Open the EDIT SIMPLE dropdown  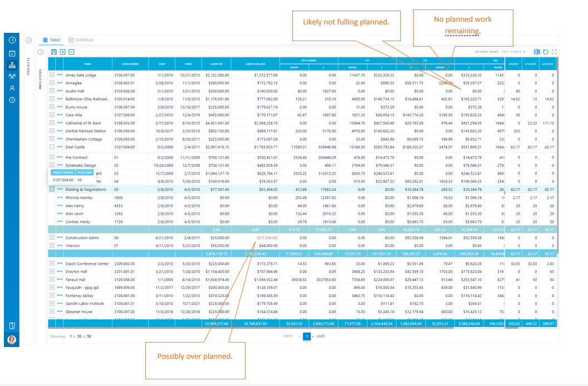coord(513,51)
